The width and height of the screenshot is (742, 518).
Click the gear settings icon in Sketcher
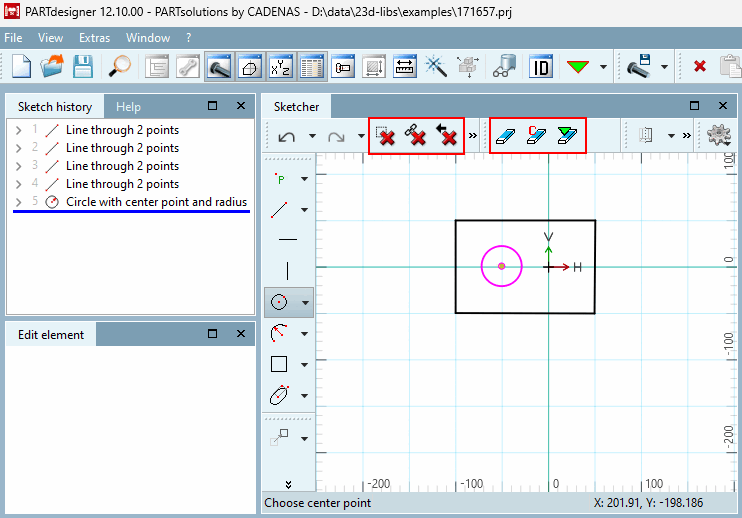click(x=719, y=135)
